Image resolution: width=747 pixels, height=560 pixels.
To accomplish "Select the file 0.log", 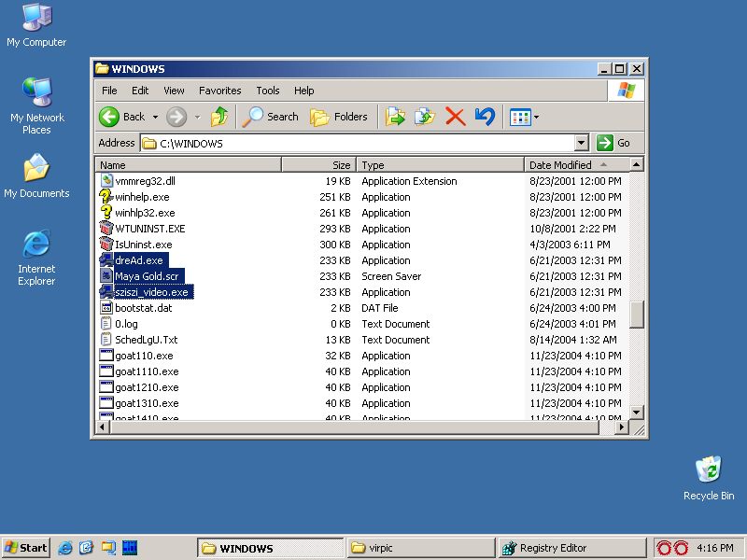I will 126,324.
